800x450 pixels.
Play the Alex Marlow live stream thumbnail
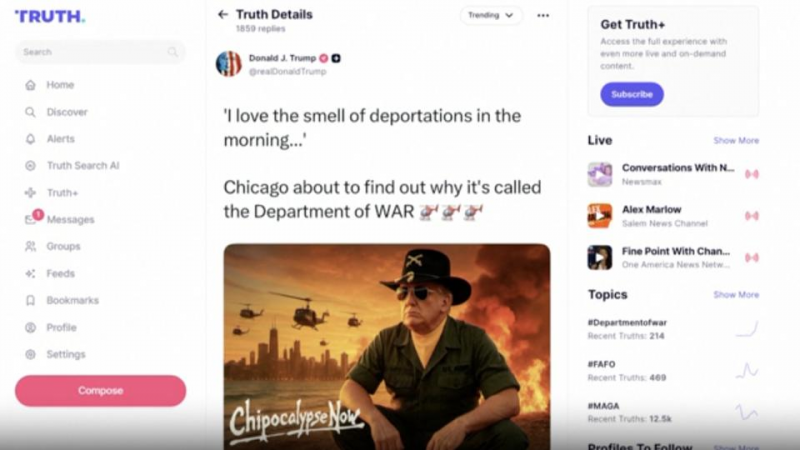[599, 216]
